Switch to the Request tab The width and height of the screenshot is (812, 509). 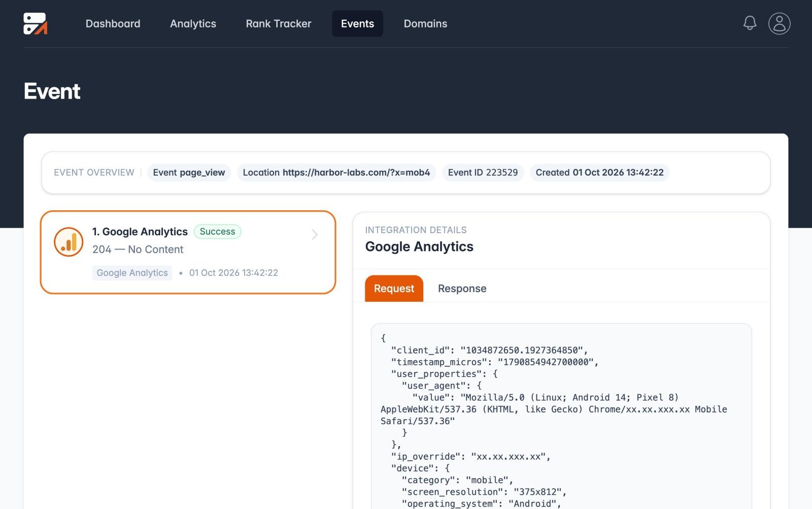(394, 289)
